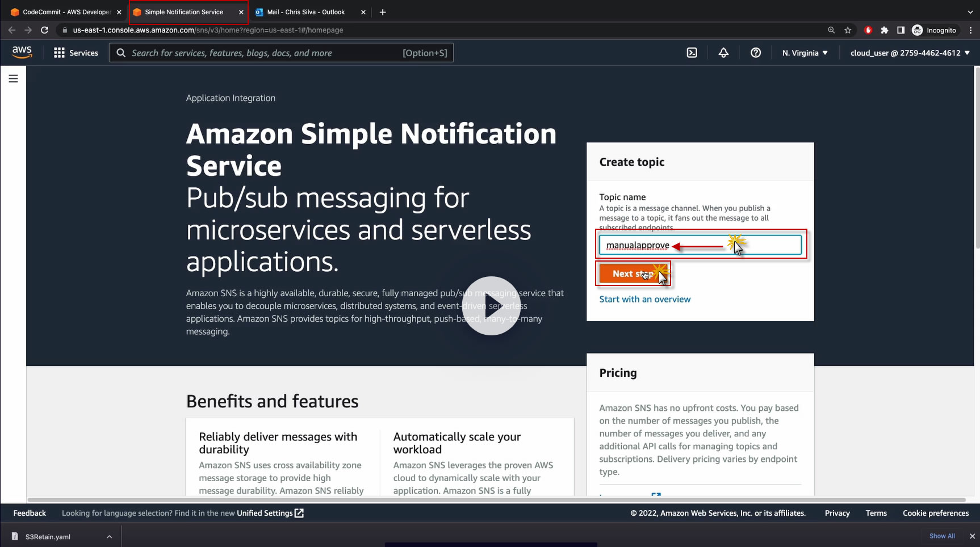Click the 'Application Integration' label
The height and width of the screenshot is (547, 980).
[231, 98]
